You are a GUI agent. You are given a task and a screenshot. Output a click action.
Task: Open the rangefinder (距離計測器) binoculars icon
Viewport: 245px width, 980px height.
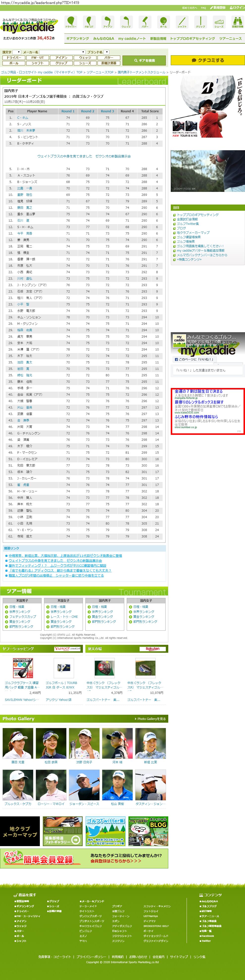click(x=237, y=22)
